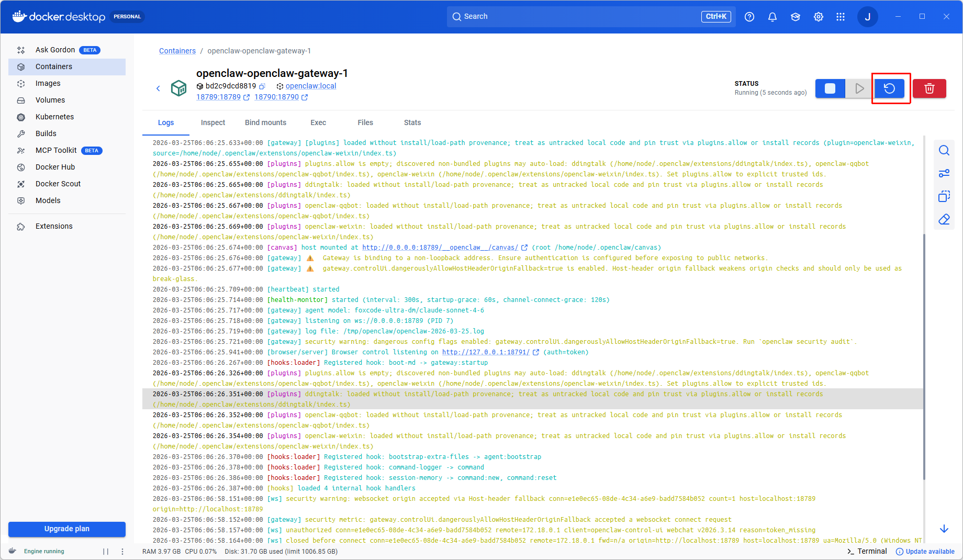The width and height of the screenshot is (963, 560).
Task: Open the Help question mark icon
Action: coord(749,17)
